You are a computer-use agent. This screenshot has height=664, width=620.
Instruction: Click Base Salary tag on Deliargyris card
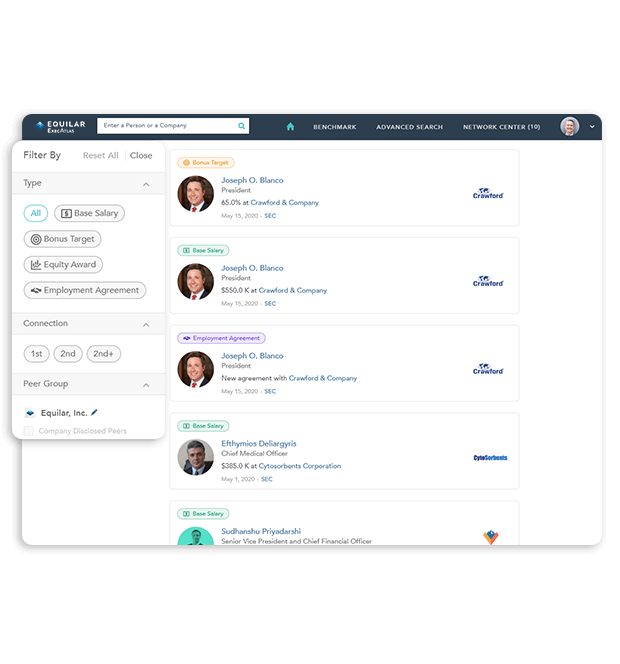(x=203, y=426)
